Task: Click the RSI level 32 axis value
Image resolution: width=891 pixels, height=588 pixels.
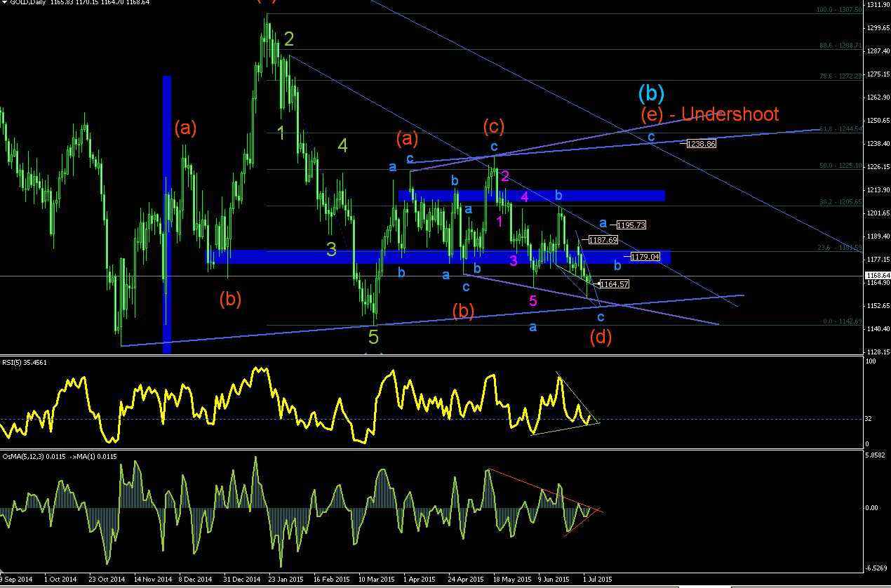Action: tap(869, 419)
